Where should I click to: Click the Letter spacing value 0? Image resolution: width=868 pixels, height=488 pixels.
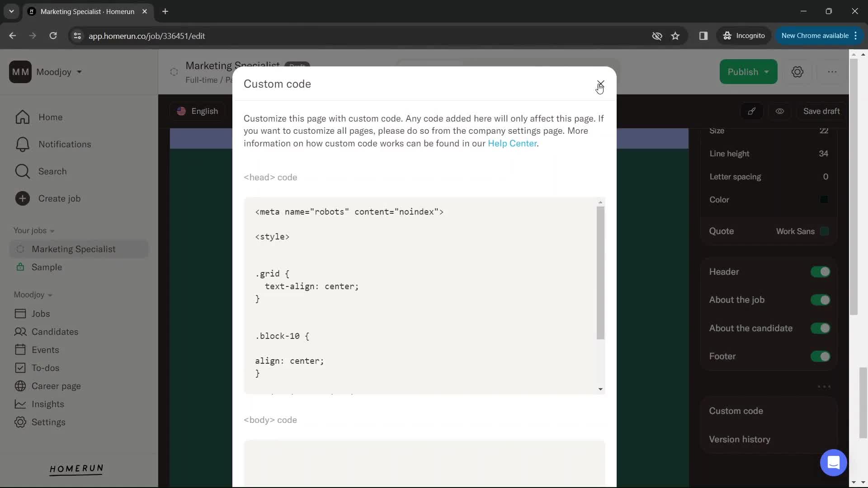coord(826,177)
